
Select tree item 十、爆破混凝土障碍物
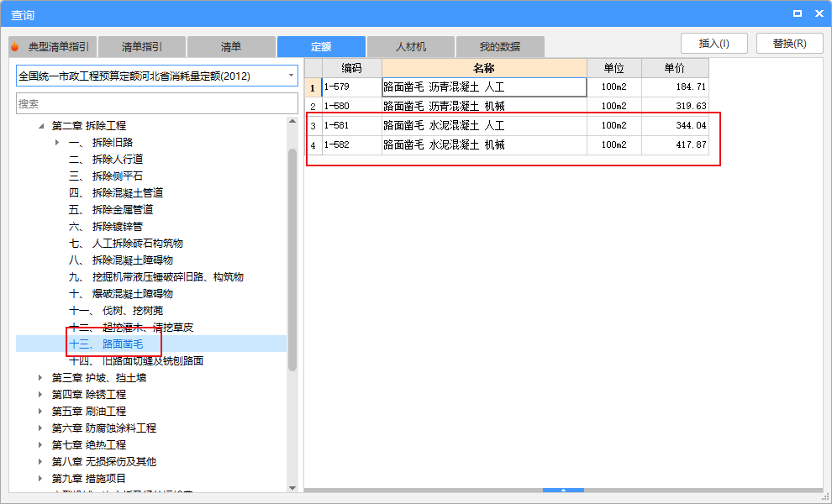click(x=121, y=293)
